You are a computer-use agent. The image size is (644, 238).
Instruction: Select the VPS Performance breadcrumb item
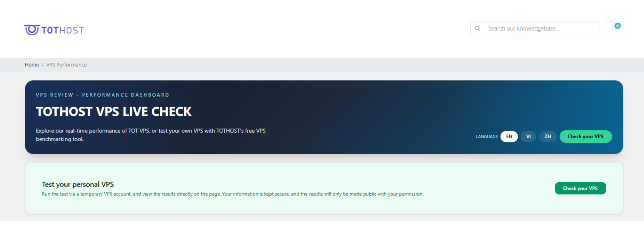tap(67, 65)
